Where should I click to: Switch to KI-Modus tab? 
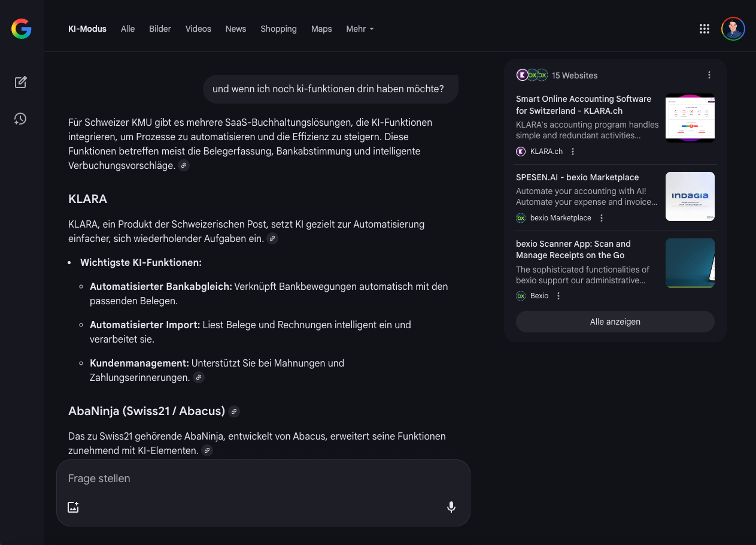coord(87,29)
